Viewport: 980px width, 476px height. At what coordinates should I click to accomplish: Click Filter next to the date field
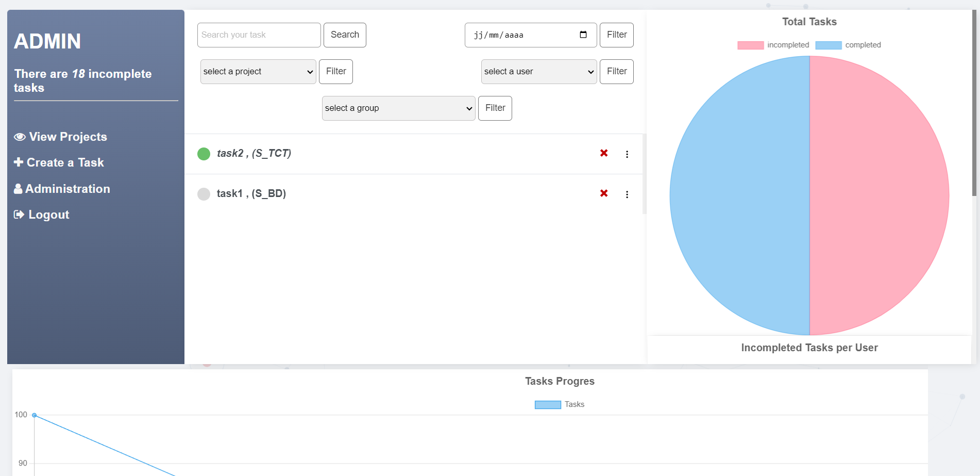(617, 35)
